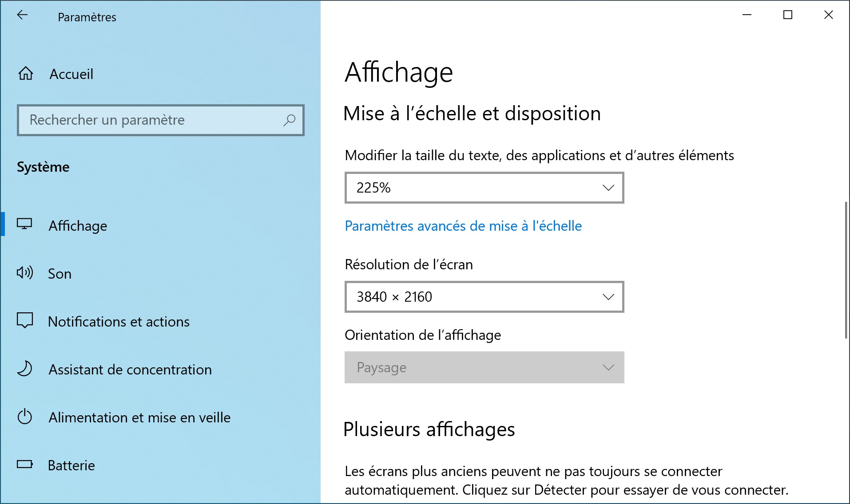Expand the 3840 × 2160 resolution dropdown
This screenshot has height=504, width=850.
click(484, 297)
